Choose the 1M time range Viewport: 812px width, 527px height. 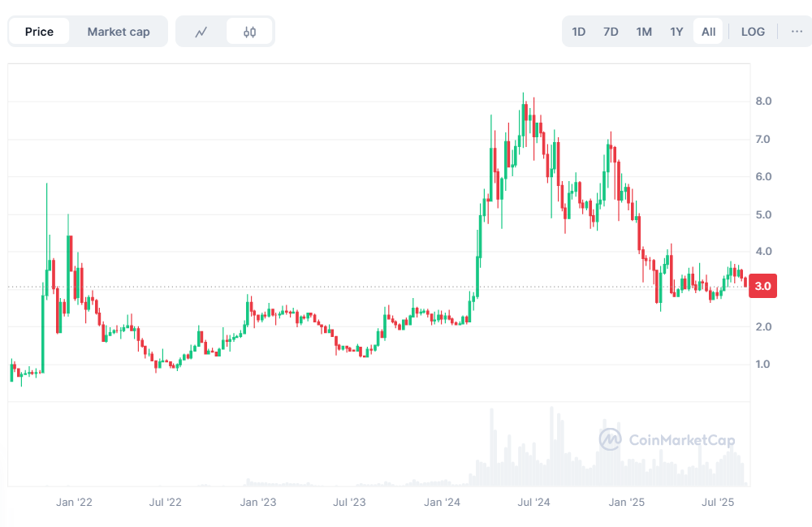644,32
